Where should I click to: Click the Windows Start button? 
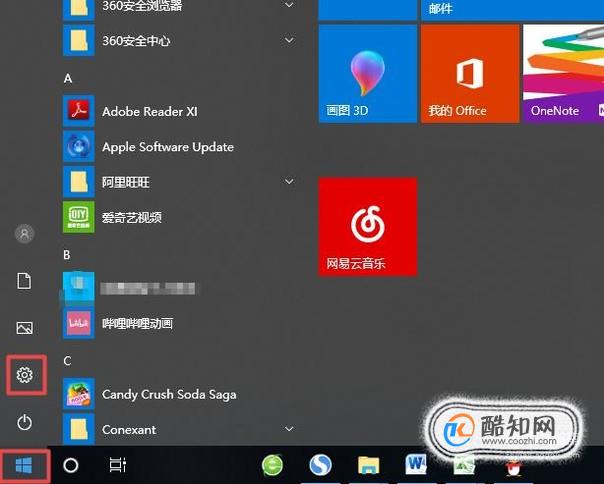(x=24, y=466)
